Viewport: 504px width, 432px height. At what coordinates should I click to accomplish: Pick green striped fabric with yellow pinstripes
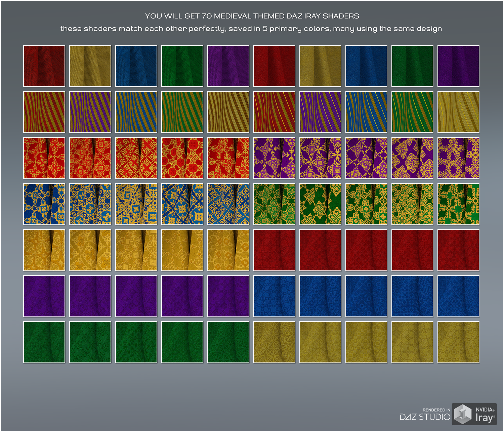click(412, 112)
